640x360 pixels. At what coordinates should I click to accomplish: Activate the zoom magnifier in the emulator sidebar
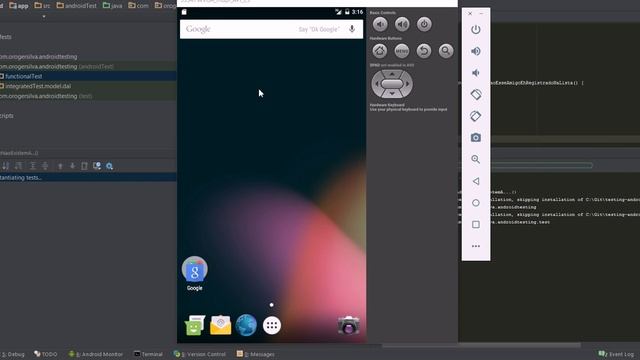(476, 159)
